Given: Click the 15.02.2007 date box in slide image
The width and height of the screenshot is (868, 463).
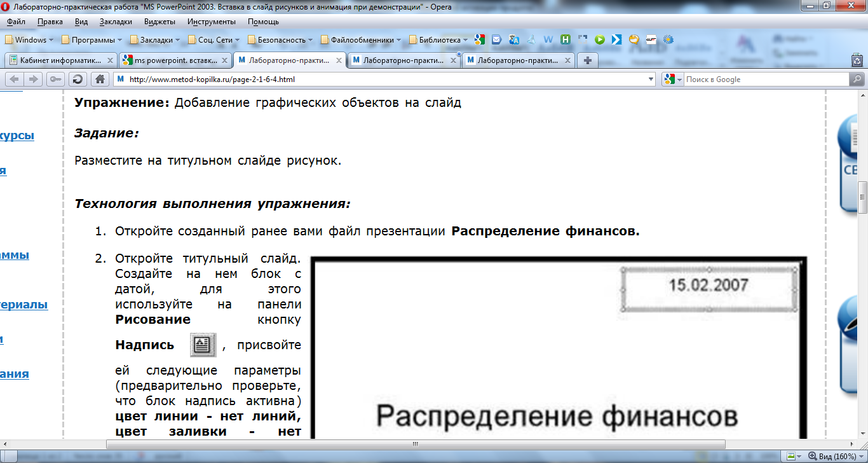Looking at the screenshot, I should [709, 289].
